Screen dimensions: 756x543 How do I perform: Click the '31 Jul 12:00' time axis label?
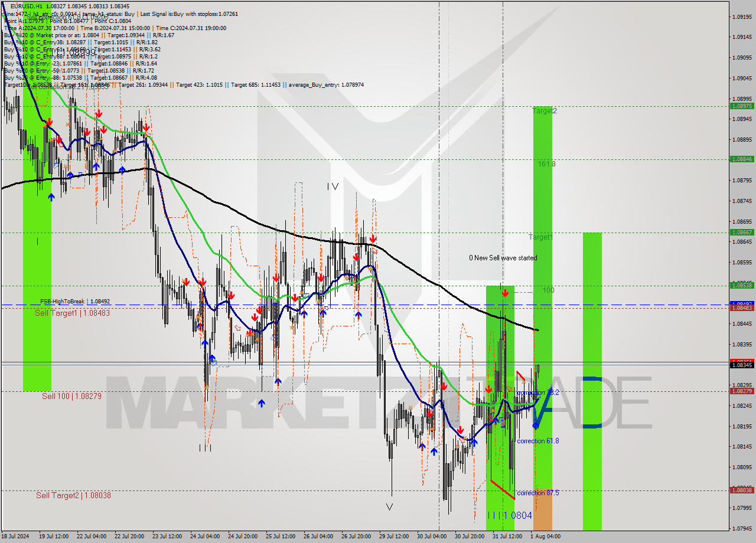507,536
